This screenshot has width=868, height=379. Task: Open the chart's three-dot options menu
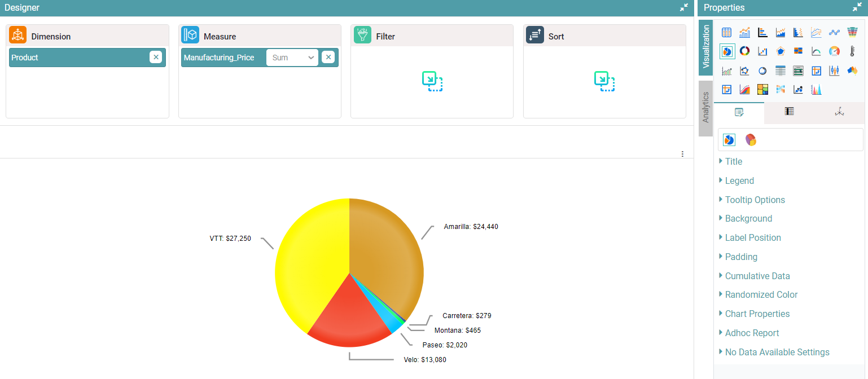682,154
